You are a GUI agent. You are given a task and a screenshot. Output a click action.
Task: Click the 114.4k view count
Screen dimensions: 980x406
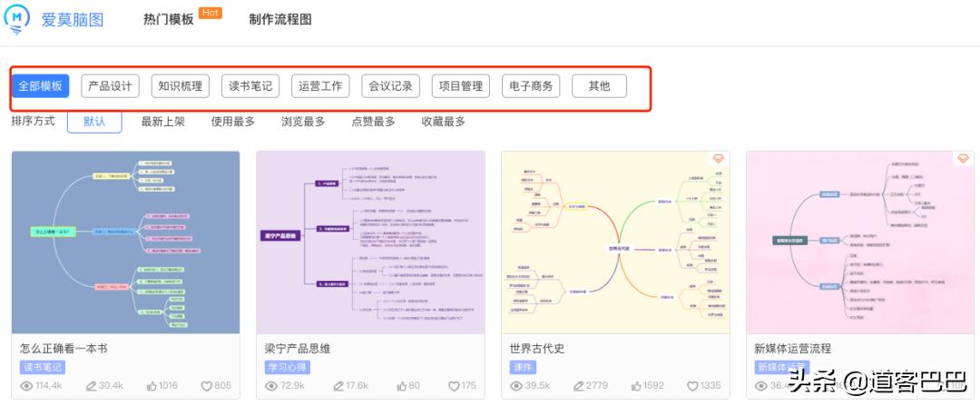tap(49, 386)
